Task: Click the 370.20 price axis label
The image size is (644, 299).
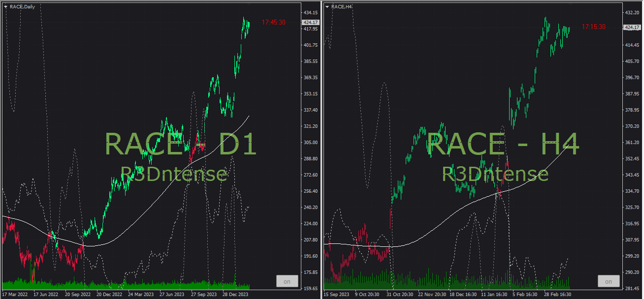Action: [632, 126]
